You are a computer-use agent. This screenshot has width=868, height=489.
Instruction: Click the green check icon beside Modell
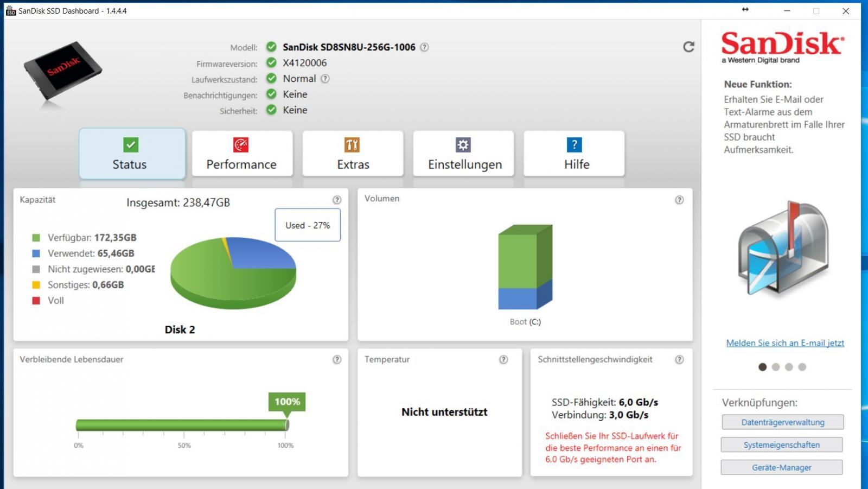pyautogui.click(x=271, y=47)
